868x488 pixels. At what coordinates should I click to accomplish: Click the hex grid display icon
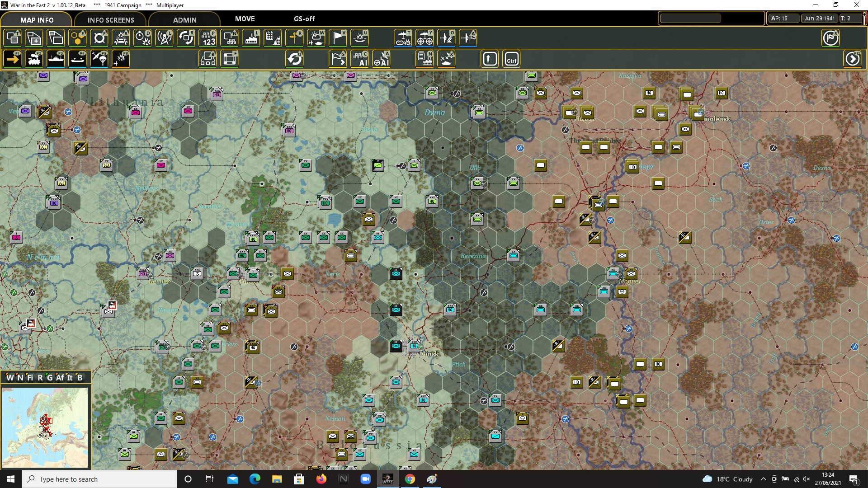77,38
